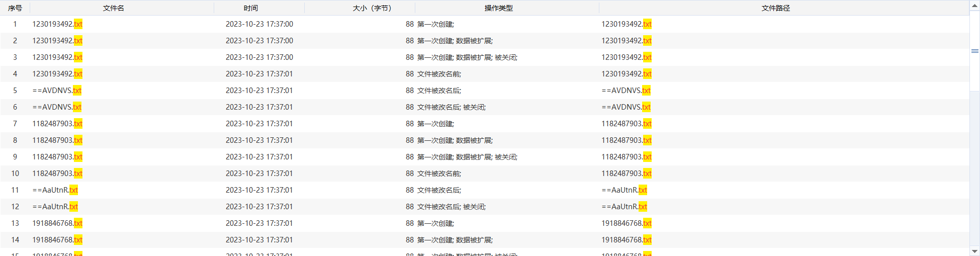Select the 操作类型 column header

[498, 8]
